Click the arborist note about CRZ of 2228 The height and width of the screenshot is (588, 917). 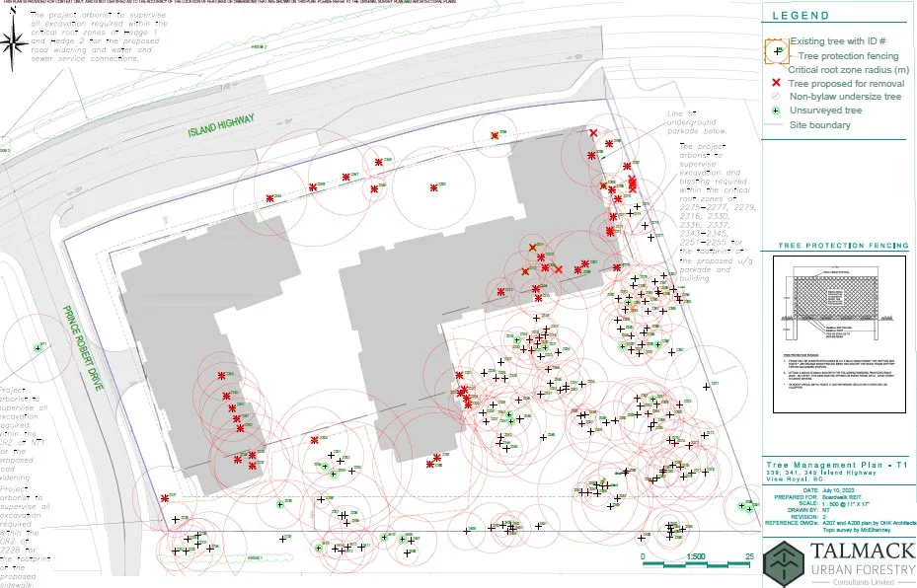25,536
